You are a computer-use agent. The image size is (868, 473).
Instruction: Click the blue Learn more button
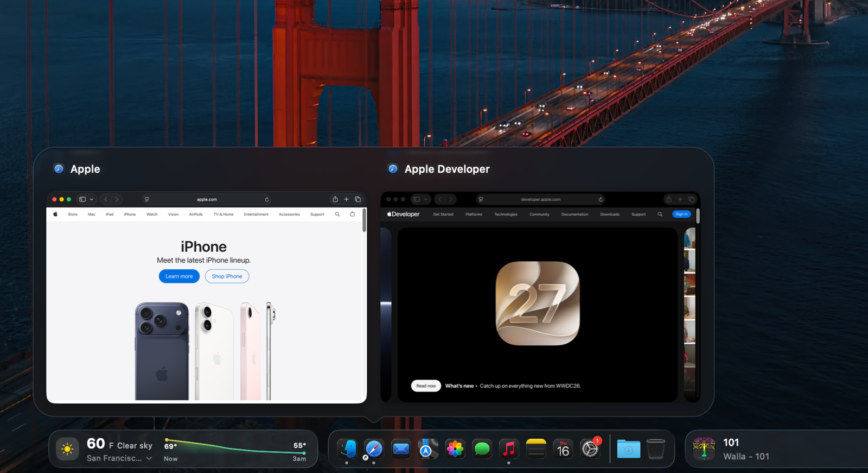coord(179,276)
